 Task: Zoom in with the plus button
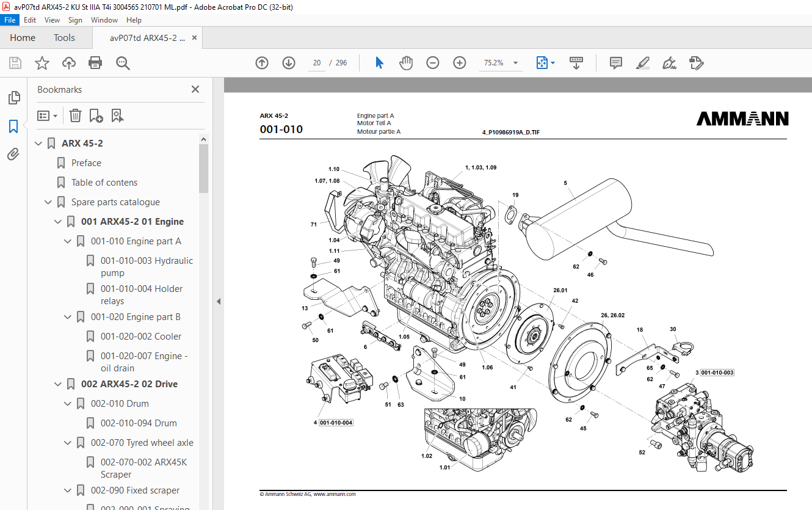460,63
